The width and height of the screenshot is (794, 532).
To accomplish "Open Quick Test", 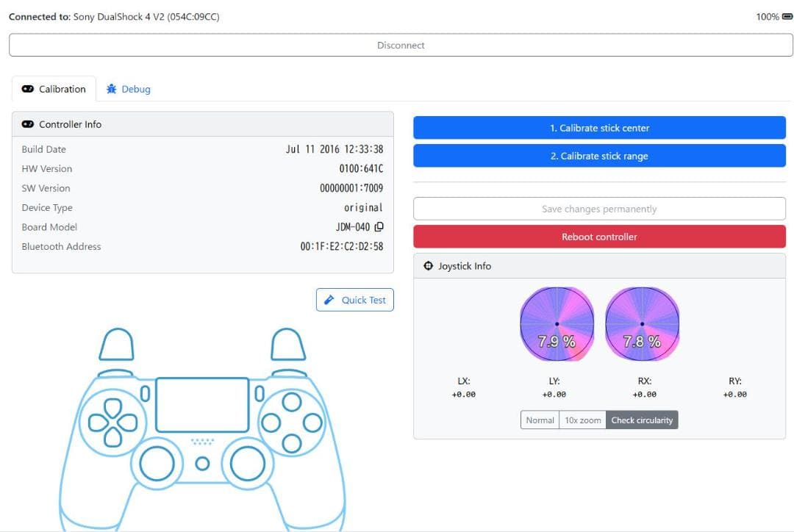I will click(355, 300).
